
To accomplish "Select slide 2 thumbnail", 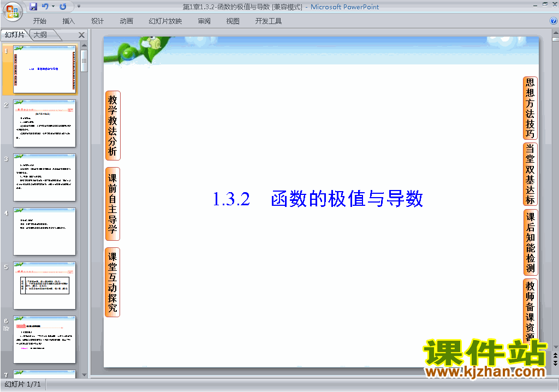I will 45,123.
